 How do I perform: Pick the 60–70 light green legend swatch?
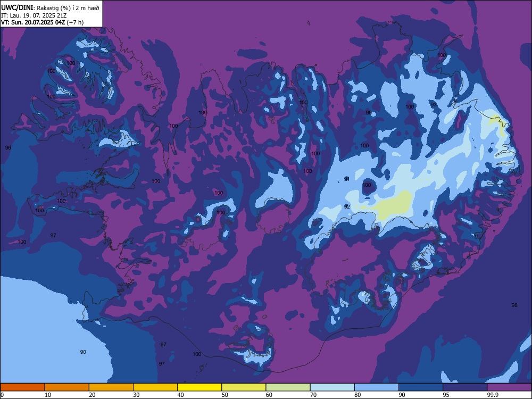(288, 387)
